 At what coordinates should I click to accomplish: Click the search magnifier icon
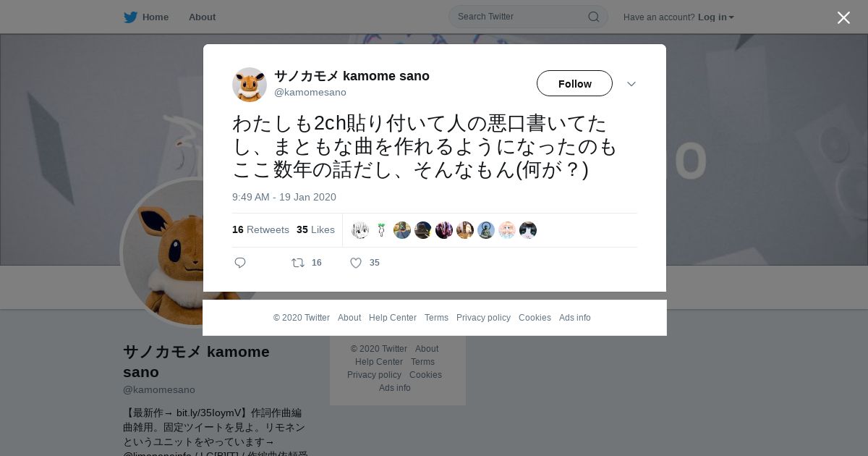coord(593,17)
